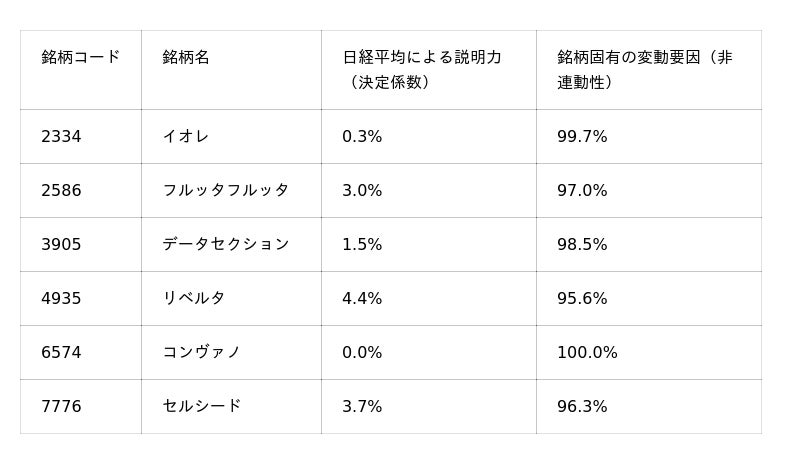The image size is (800, 464).
Task: Select the イオレ name cell
Action: (186, 137)
